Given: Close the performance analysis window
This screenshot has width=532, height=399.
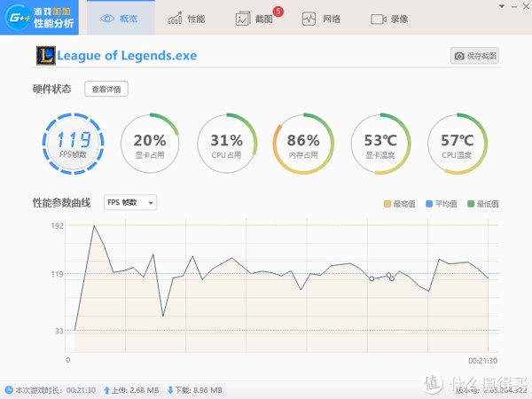Looking at the screenshot, I should click(526, 6).
